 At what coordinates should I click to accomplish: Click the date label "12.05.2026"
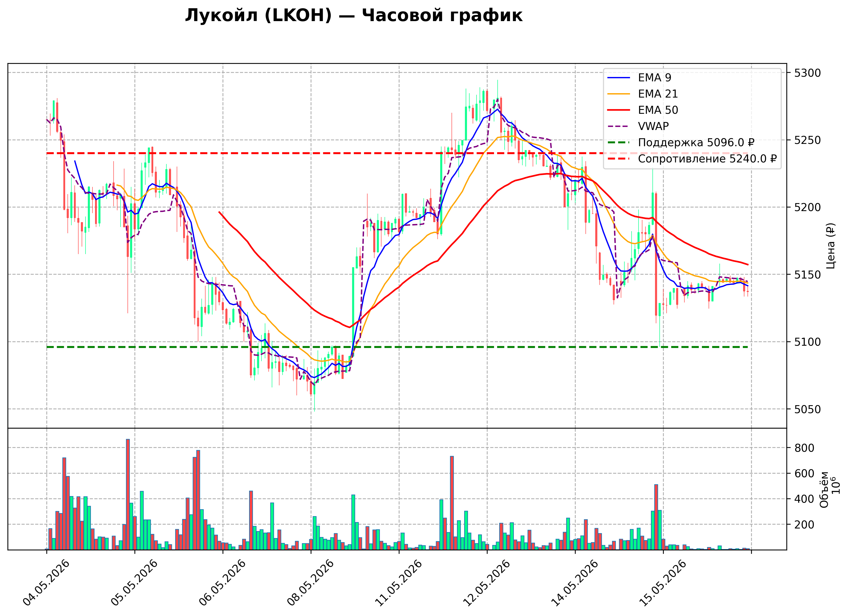pos(487,583)
